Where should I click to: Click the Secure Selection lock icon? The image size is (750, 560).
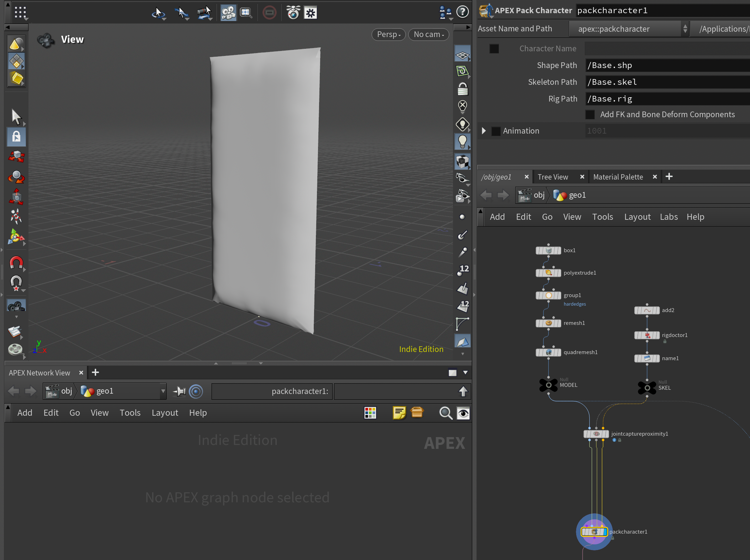click(16, 137)
